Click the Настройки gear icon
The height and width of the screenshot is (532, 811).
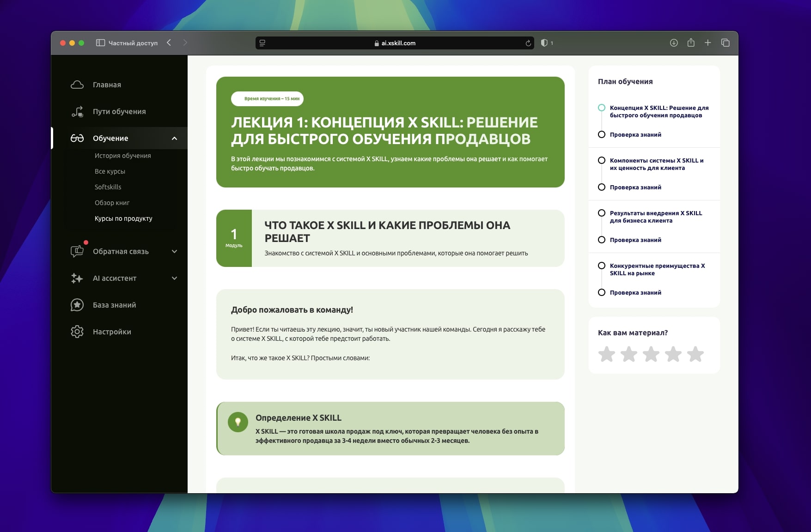point(77,332)
